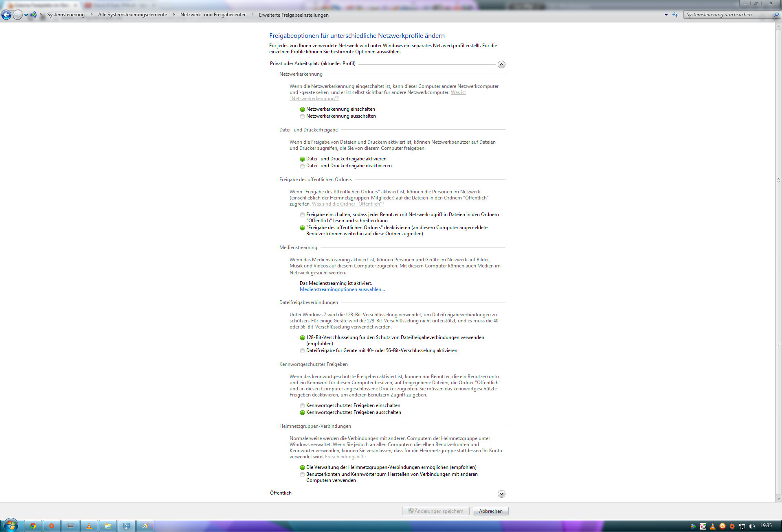Select Datei- und Druckerfreigabe deaktivieren

[x=302, y=166]
